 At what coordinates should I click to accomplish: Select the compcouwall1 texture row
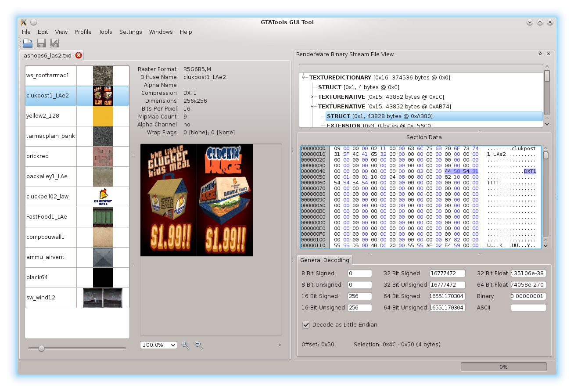tap(77, 237)
